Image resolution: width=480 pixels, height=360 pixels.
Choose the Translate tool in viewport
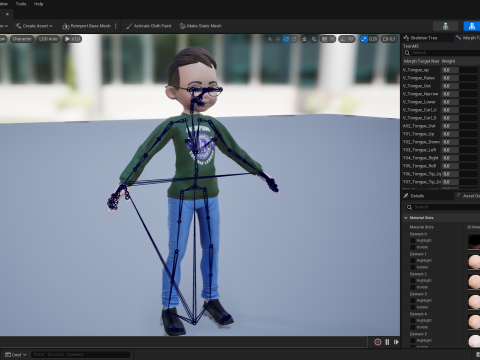click(278, 39)
